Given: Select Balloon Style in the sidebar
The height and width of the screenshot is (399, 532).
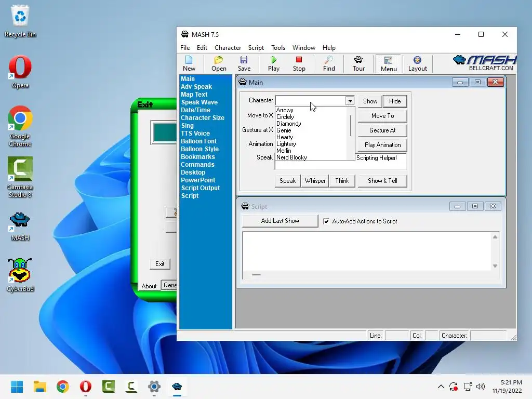Looking at the screenshot, I should tap(199, 149).
